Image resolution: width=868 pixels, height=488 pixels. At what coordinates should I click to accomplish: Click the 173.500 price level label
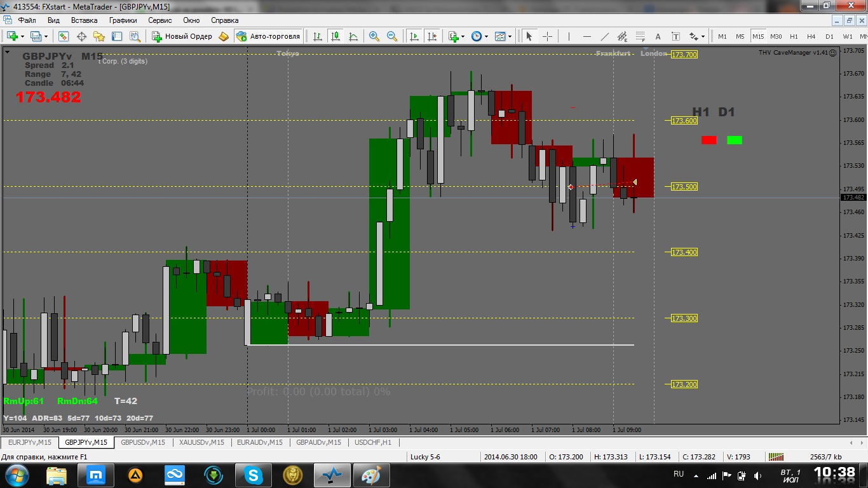(x=684, y=187)
